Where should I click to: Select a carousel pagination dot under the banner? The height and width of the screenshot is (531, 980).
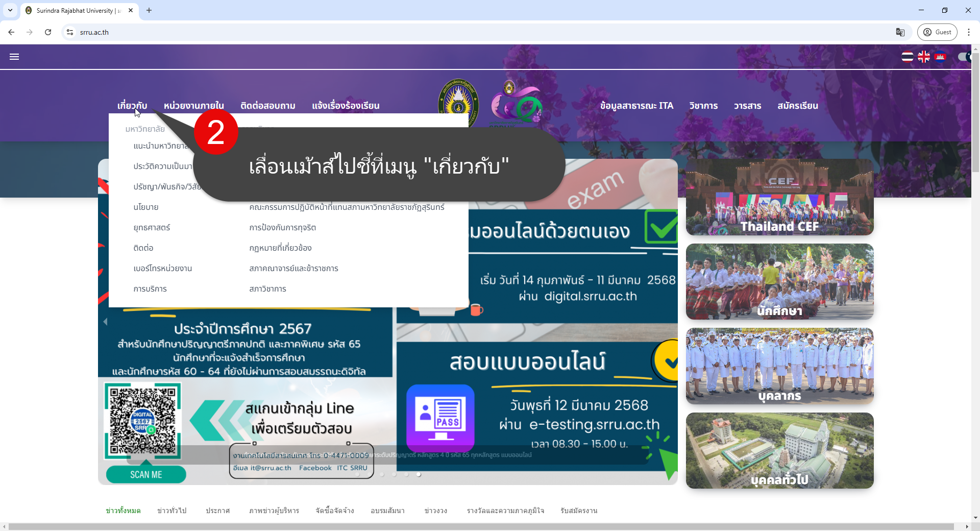tap(406, 475)
